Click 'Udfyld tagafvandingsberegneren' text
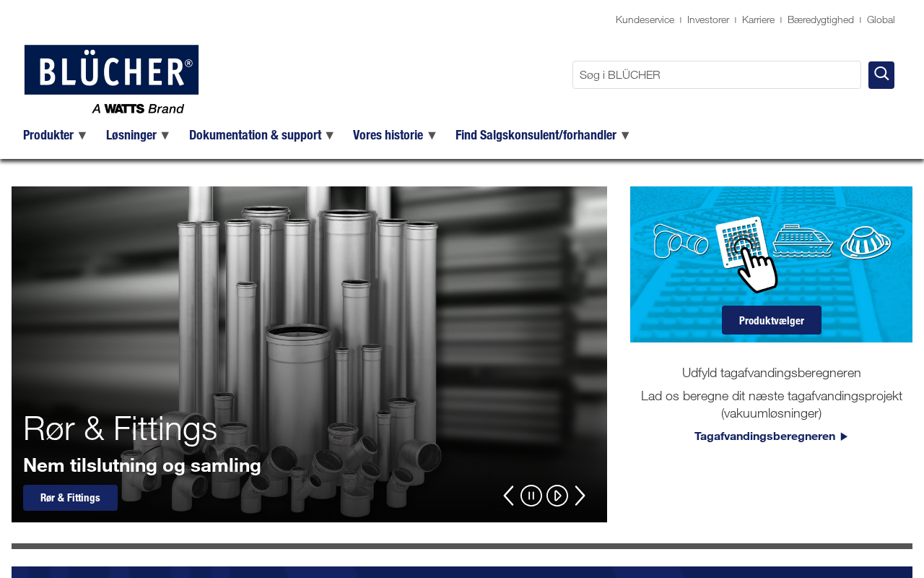Viewport: 924px width, 578px height. coord(772,373)
